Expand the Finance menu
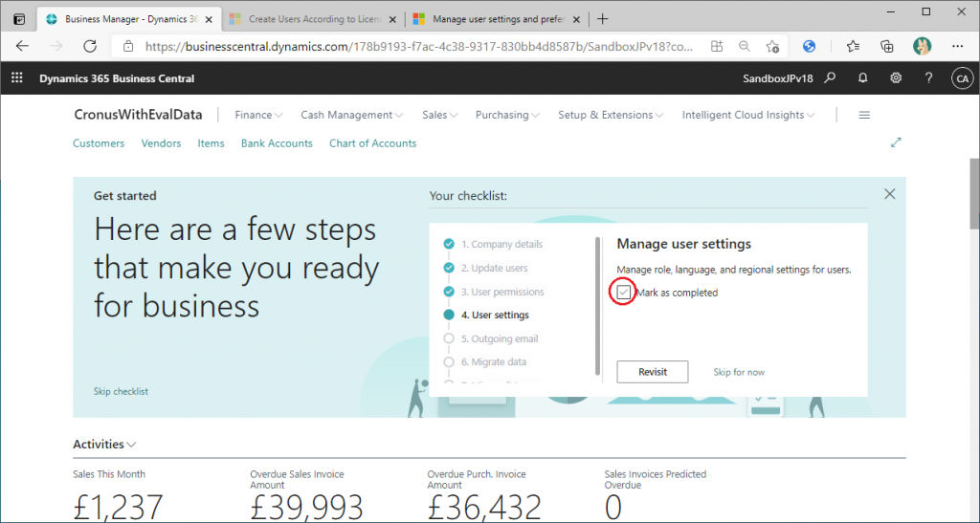Viewport: 980px width, 523px height. 258,115
